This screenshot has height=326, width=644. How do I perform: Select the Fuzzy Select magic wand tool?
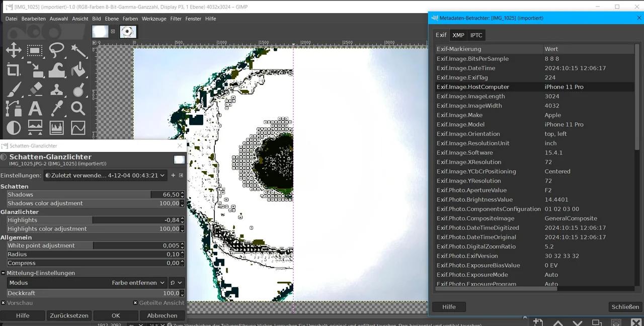point(78,50)
